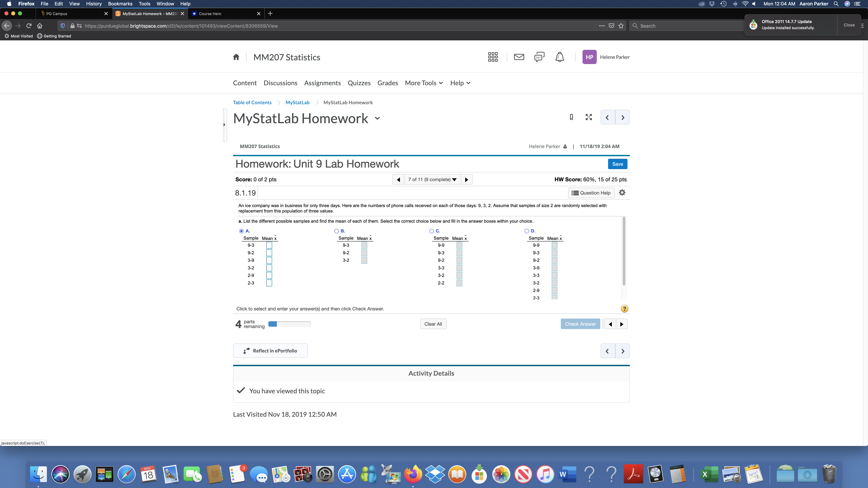Open the settings gear next to Question Help
The image size is (868, 488).
click(622, 192)
